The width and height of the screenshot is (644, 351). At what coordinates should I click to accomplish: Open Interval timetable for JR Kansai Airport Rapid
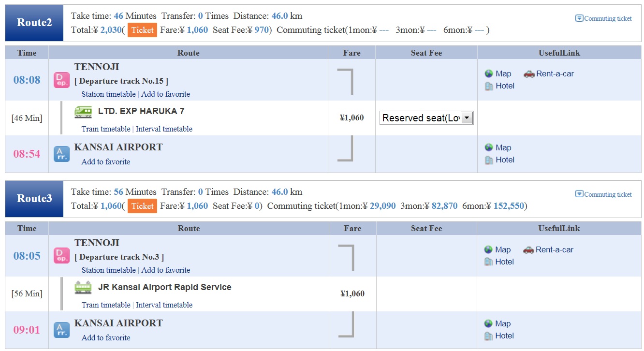click(164, 305)
